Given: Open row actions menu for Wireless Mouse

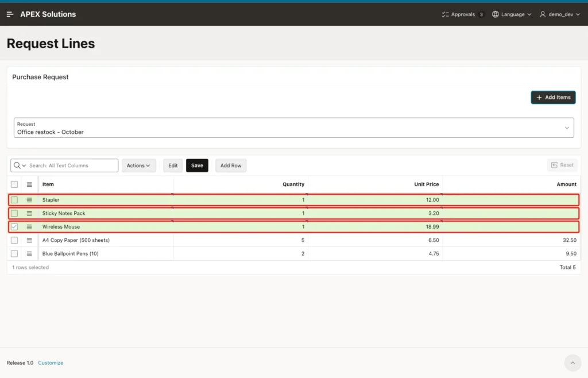Looking at the screenshot, I should coord(29,227).
